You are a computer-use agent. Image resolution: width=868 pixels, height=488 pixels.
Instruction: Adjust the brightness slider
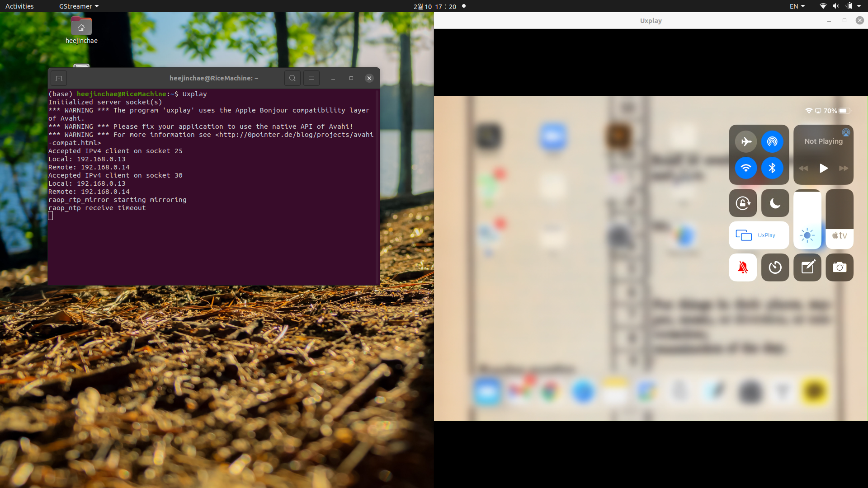coord(807,219)
